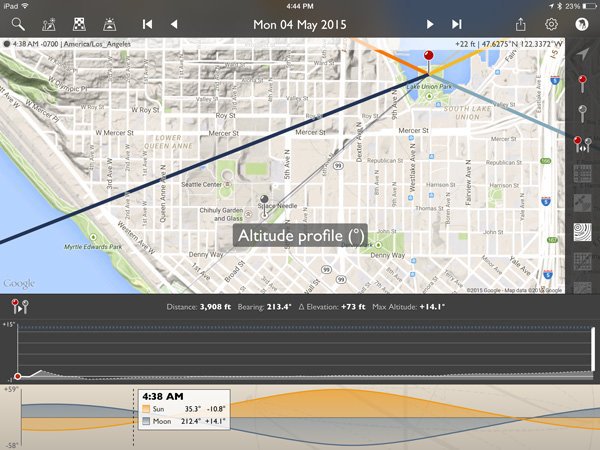Go to the previous day

174,23
